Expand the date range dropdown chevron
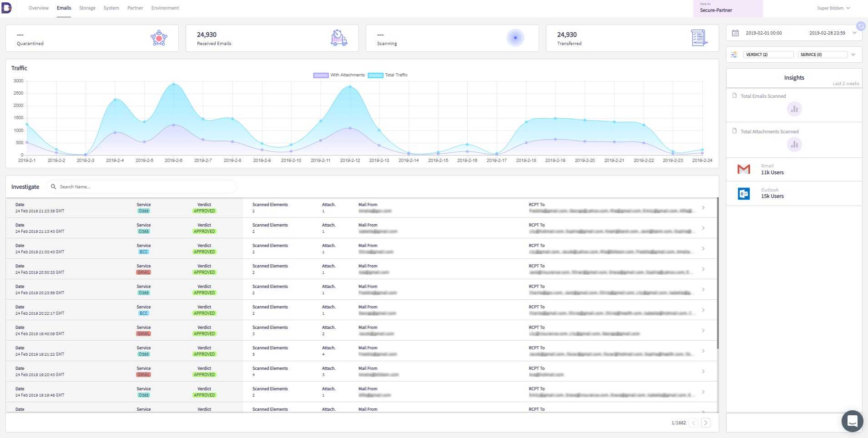The width and height of the screenshot is (868, 438). (x=854, y=33)
